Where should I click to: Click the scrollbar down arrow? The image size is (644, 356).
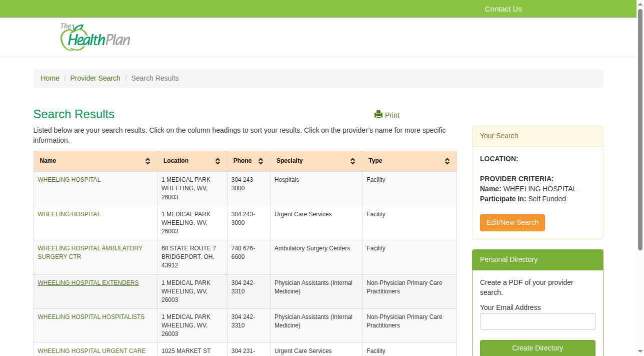coord(640,351)
